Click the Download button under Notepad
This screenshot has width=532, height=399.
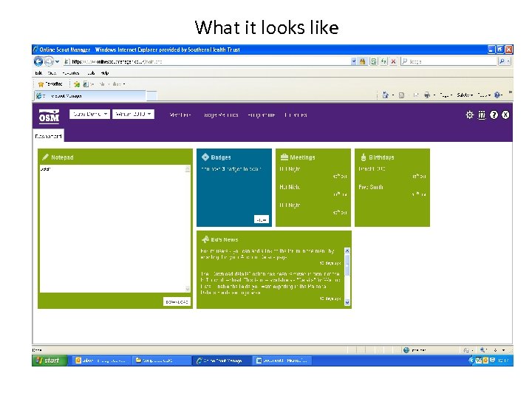coord(177,301)
